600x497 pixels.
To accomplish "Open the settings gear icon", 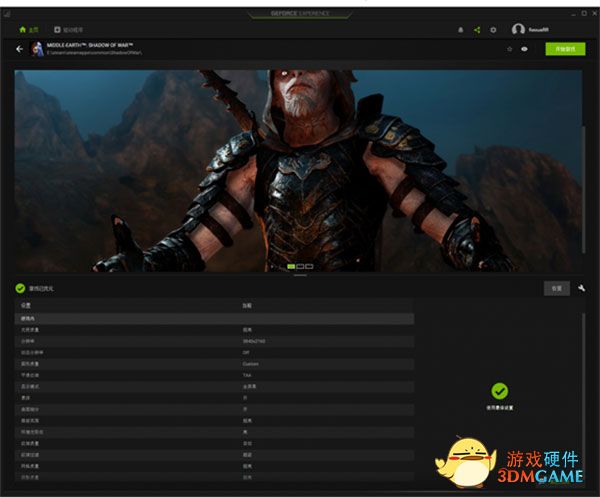I will [493, 30].
